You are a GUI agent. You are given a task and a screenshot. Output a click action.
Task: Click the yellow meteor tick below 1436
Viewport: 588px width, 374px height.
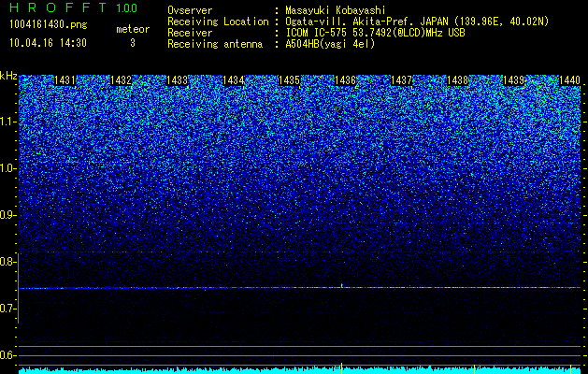click(x=341, y=368)
